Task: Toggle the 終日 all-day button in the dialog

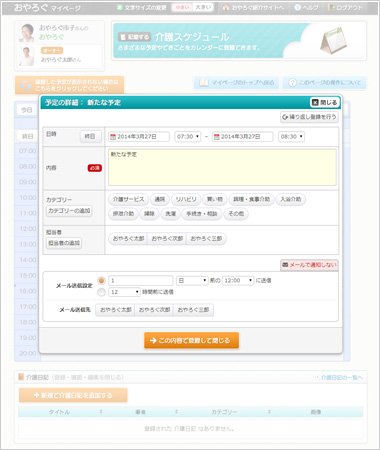Action: click(x=90, y=136)
